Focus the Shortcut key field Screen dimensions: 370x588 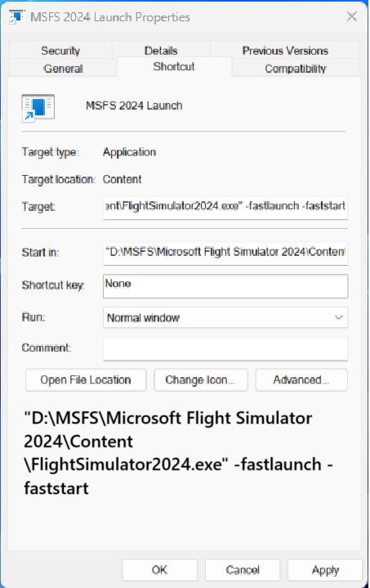pyautogui.click(x=225, y=286)
